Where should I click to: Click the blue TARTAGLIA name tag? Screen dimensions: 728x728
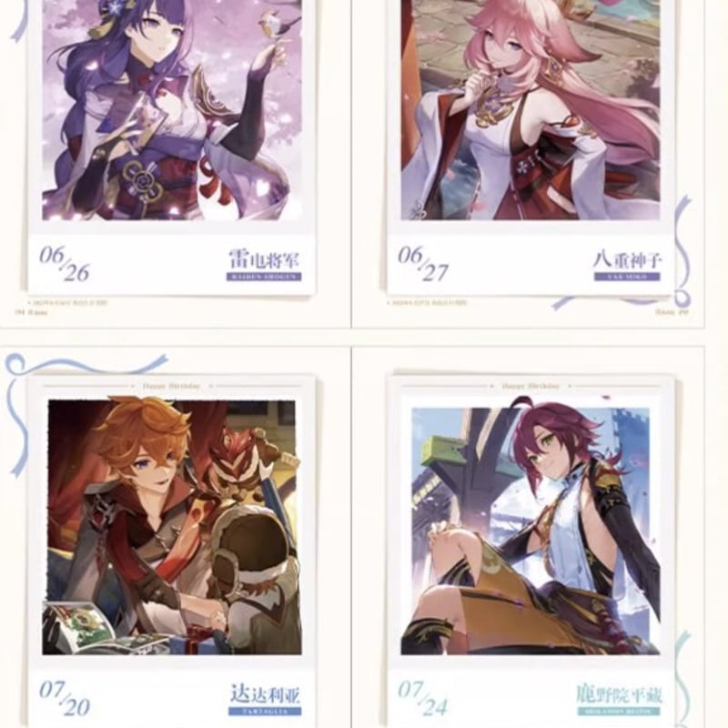pyautogui.click(x=265, y=712)
